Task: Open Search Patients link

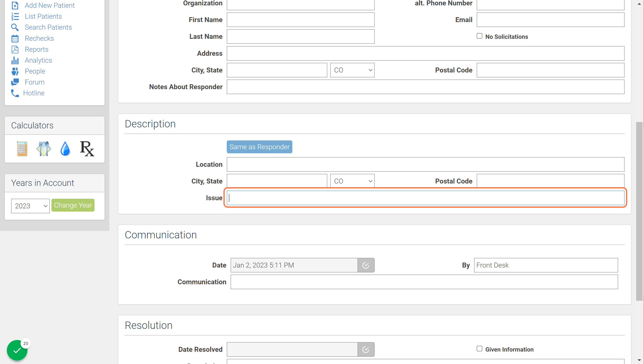Action: [48, 27]
